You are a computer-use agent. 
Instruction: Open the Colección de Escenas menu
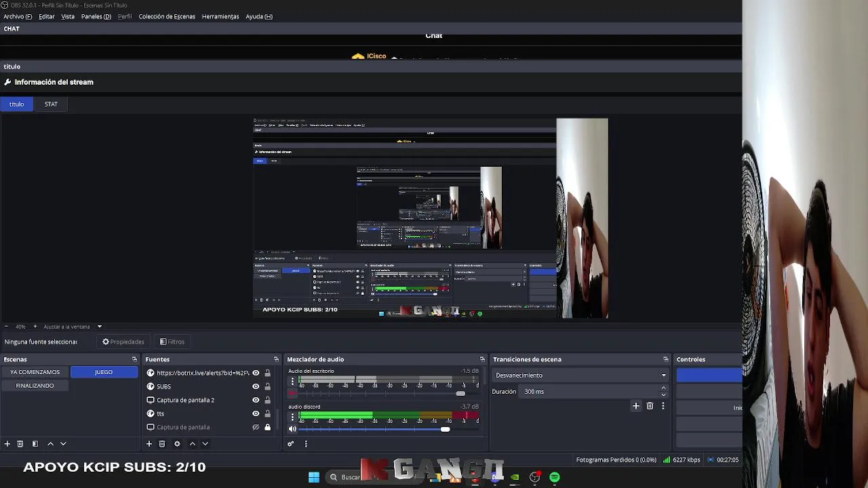point(167,16)
